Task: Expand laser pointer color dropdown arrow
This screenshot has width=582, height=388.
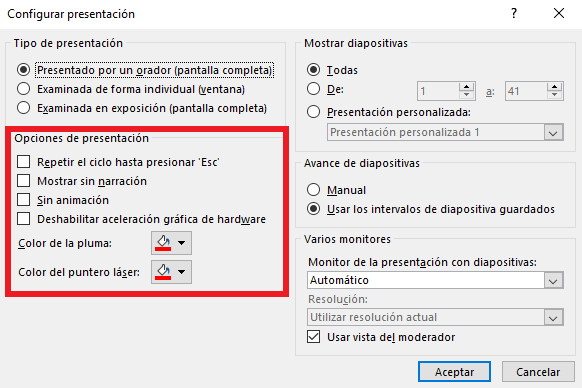Action: [x=182, y=272]
